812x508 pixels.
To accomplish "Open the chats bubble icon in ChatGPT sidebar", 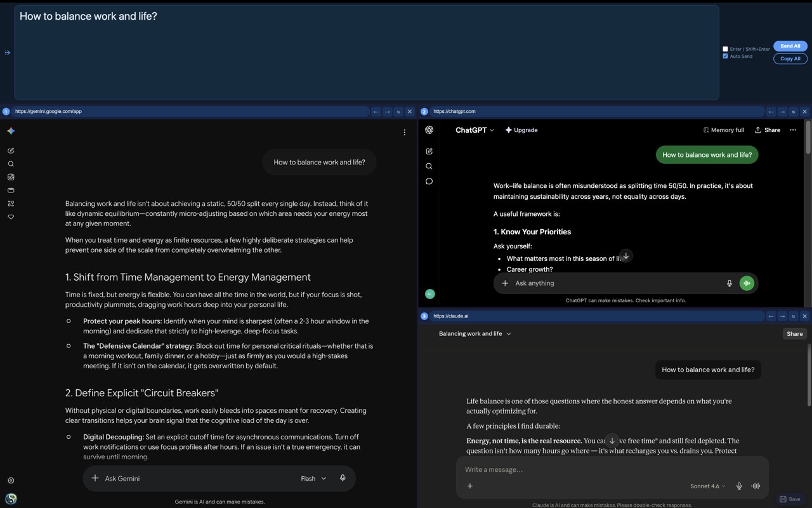I will (x=429, y=182).
